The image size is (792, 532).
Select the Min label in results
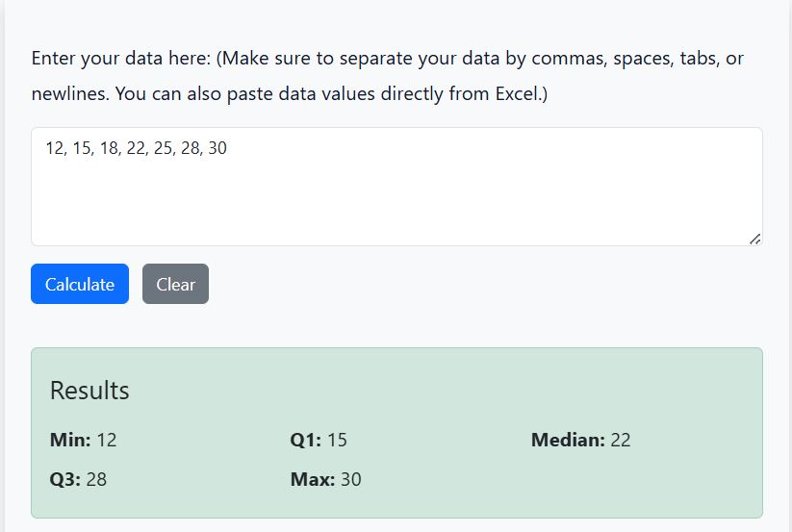tap(70, 440)
